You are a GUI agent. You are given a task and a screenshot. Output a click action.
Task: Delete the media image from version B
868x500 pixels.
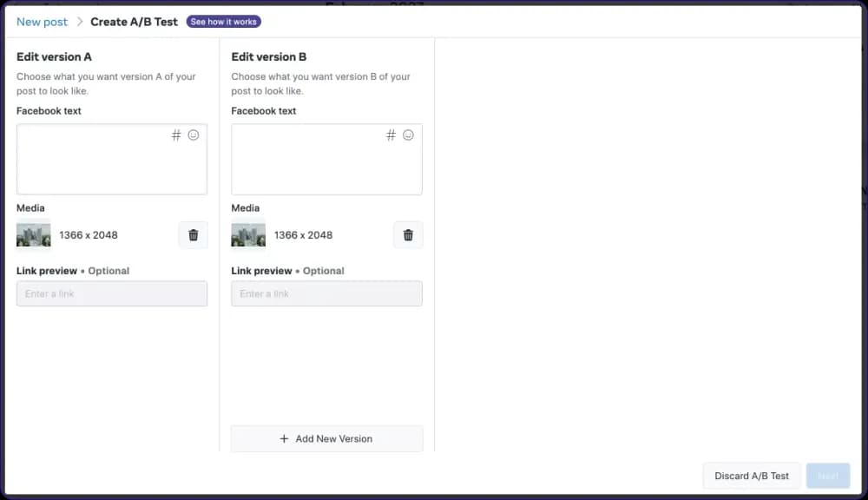tap(408, 235)
